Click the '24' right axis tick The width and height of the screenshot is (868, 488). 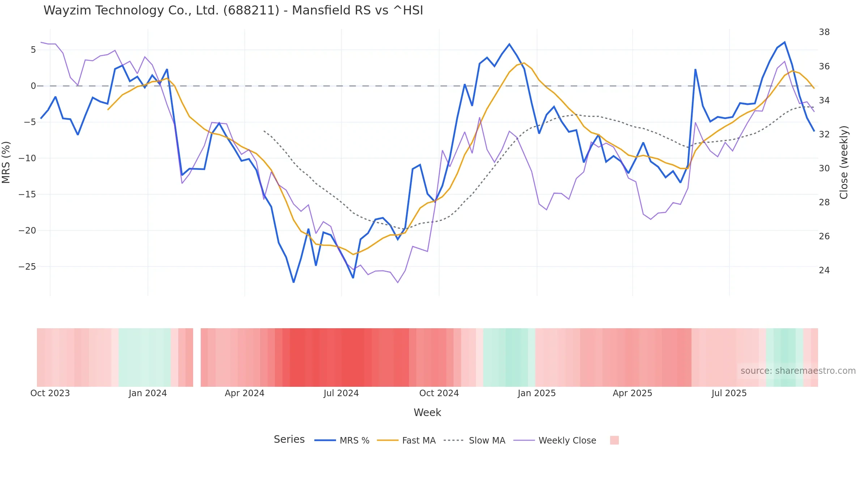[824, 270]
